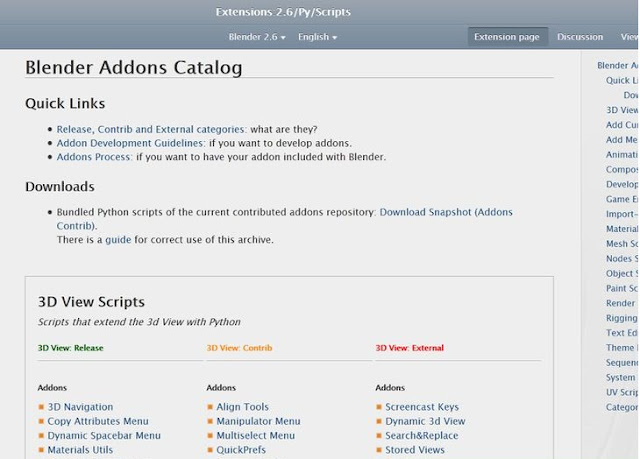Image resolution: width=640 pixels, height=459 pixels.
Task: Jump to Render in sidebar contents
Action: click(620, 303)
